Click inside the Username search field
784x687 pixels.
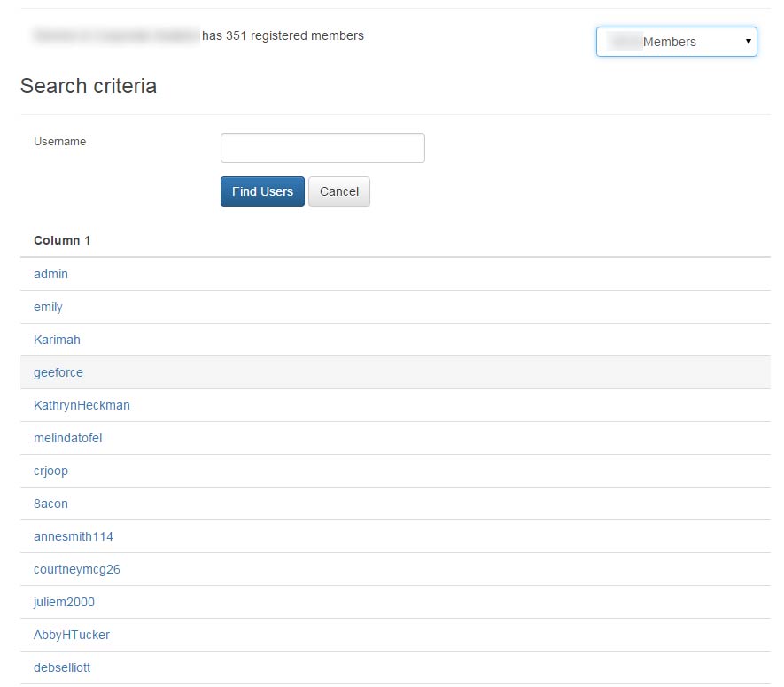[322, 148]
